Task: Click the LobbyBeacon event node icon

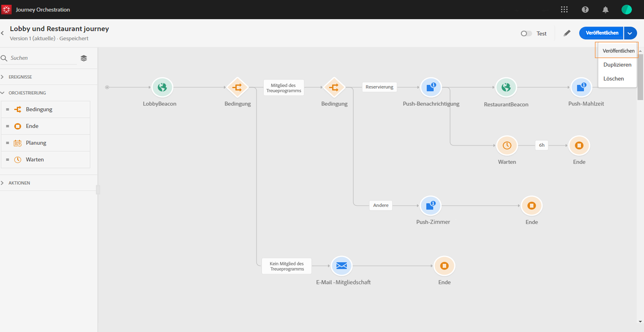Action: [162, 87]
